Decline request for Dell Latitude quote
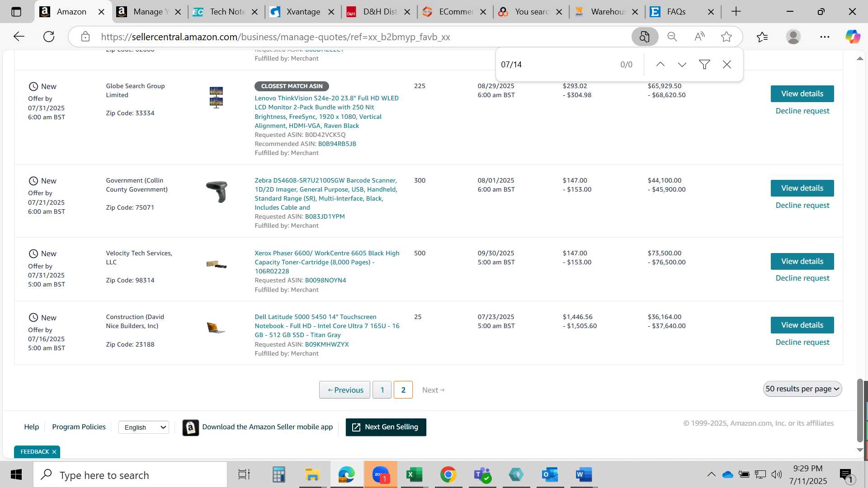 802,343
